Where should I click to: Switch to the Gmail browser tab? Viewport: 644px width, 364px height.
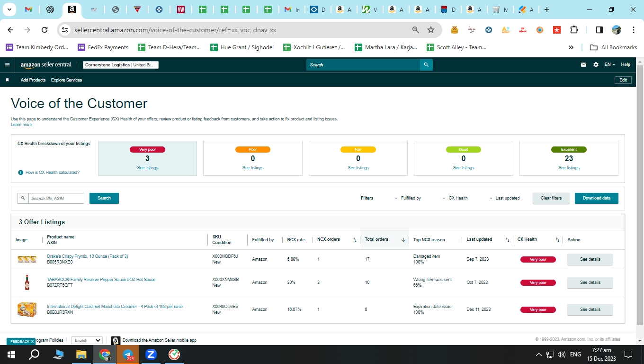(x=28, y=9)
